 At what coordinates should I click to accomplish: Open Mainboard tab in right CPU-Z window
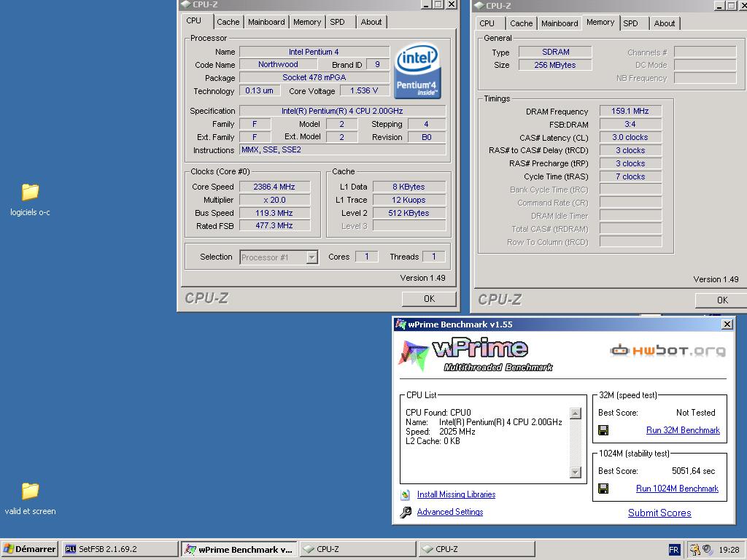pyautogui.click(x=560, y=23)
